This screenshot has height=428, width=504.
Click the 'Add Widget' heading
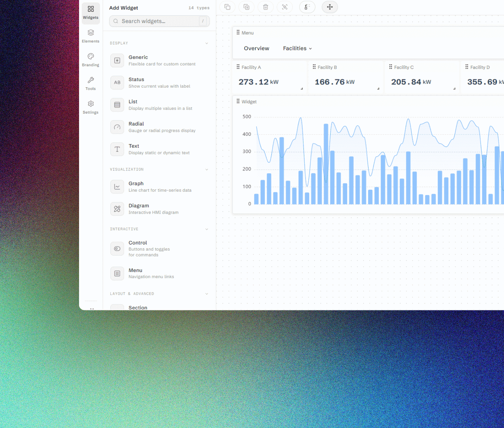[x=124, y=8]
